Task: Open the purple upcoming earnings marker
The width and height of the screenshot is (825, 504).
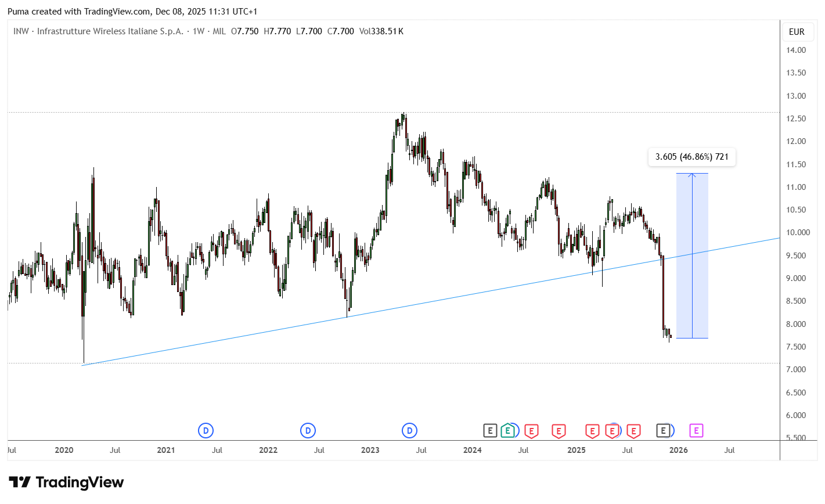Action: pos(696,431)
